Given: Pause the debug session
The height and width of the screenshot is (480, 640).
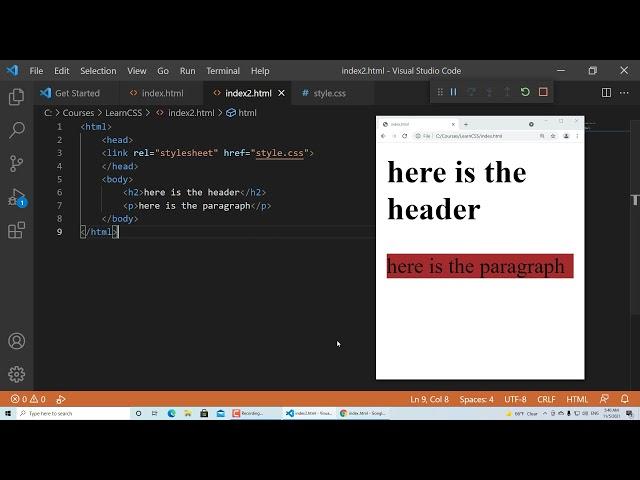Looking at the screenshot, I should [x=453, y=92].
